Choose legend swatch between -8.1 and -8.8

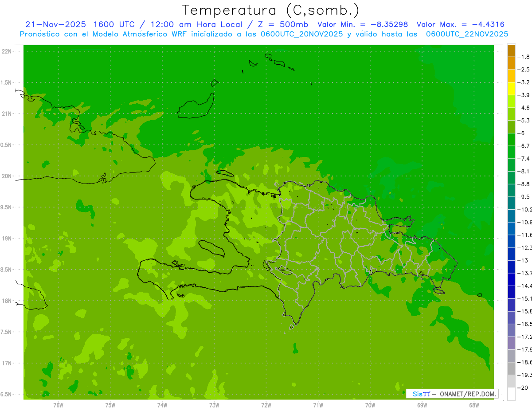point(511,177)
